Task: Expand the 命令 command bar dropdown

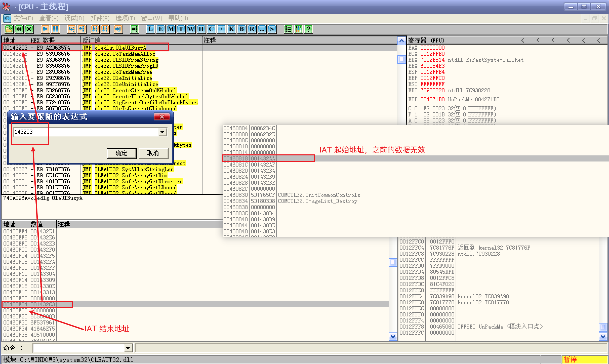Action: click(128, 348)
